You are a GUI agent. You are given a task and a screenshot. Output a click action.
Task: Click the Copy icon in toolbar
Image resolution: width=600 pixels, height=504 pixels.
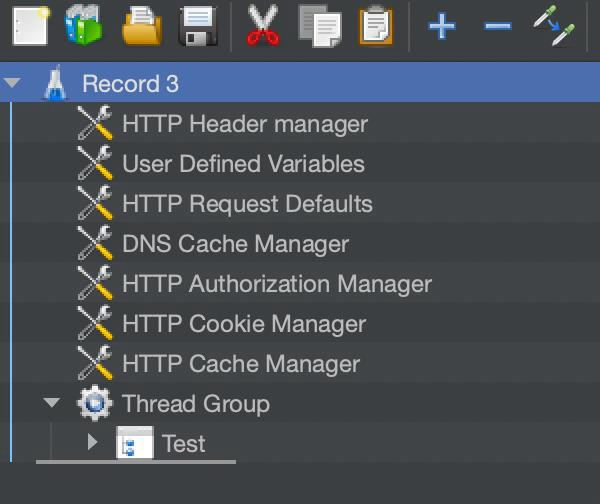pyautogui.click(x=319, y=26)
